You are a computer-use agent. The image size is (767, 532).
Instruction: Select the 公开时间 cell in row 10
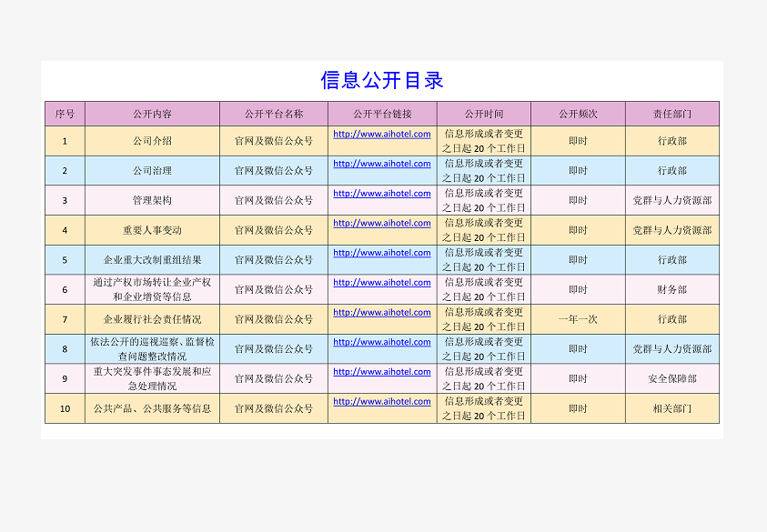point(484,409)
